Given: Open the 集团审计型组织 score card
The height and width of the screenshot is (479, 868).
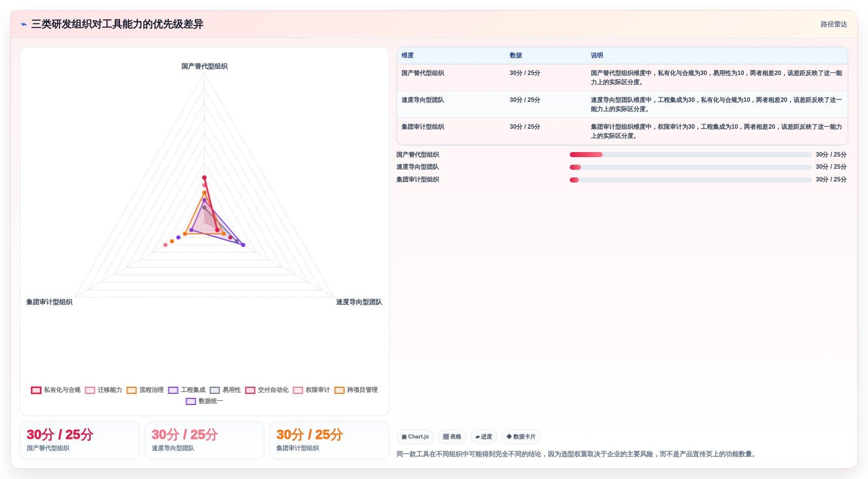Looking at the screenshot, I should tap(329, 440).
